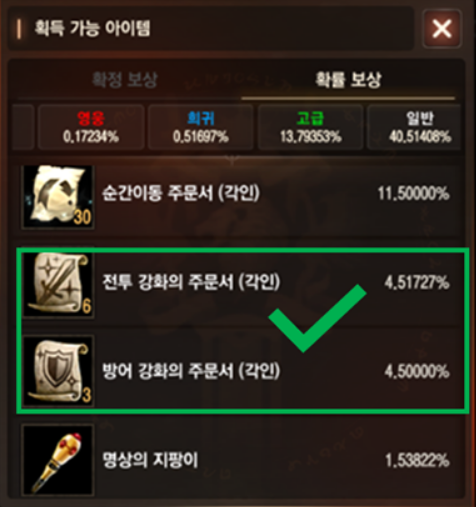Switch to the 확정 보상 tab
This screenshot has height=507, width=476.
pyautogui.click(x=125, y=80)
